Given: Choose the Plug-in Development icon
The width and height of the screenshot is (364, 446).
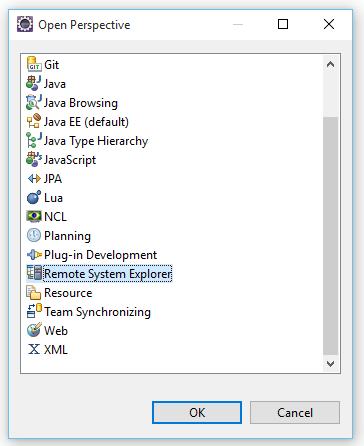Looking at the screenshot, I should [34, 255].
